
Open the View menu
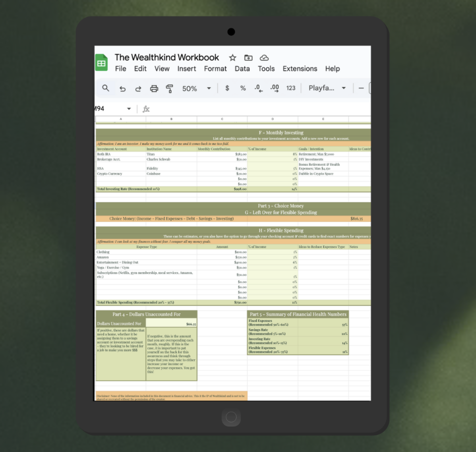[162, 68]
